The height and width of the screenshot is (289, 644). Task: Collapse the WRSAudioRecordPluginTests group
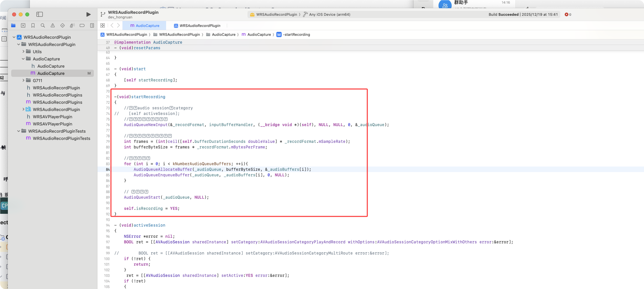pos(19,131)
